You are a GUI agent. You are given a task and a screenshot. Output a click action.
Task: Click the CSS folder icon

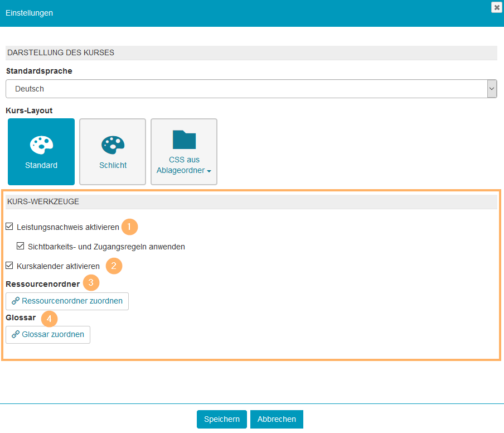184,140
